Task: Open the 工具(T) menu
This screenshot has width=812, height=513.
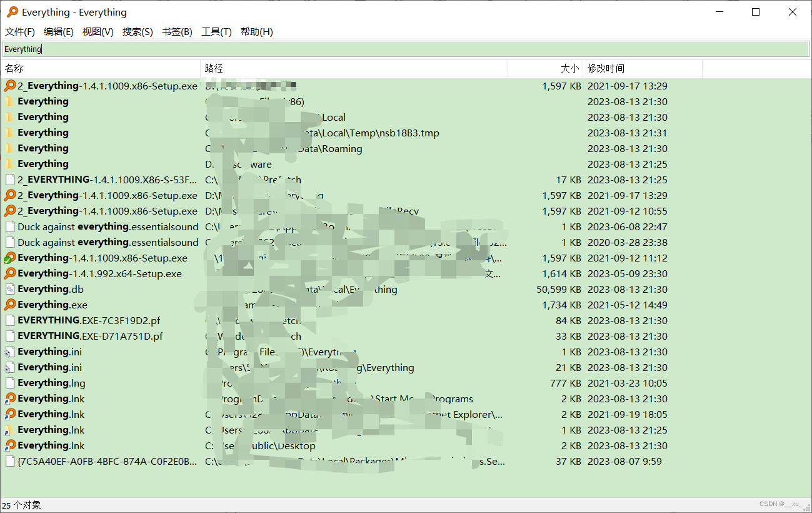Action: 216,32
